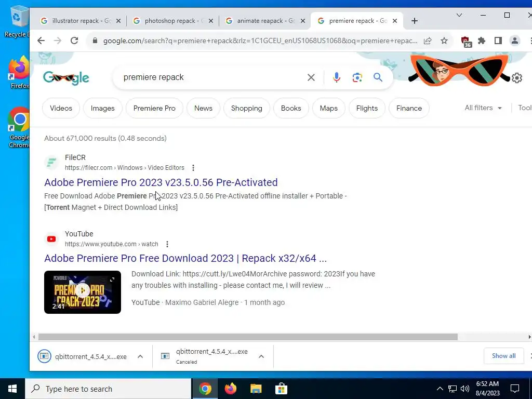Click the Windows taskbar search box
532x399 pixels.
[108, 389]
